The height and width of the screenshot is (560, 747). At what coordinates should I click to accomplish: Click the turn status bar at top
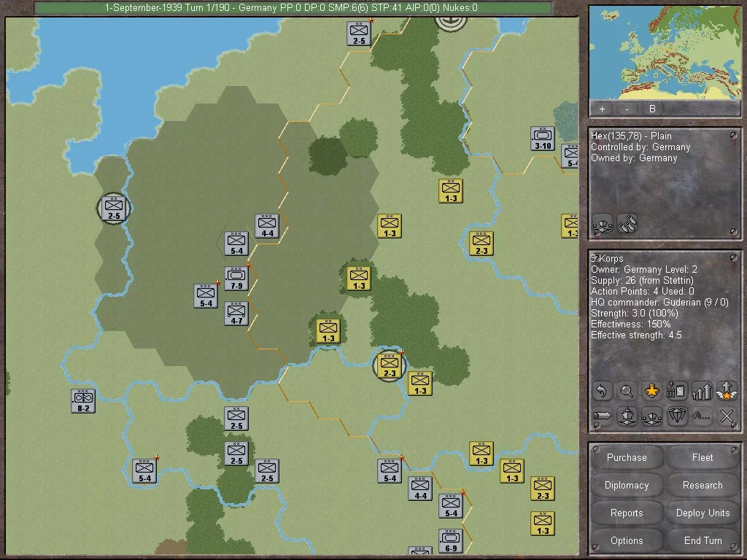pyautogui.click(x=293, y=7)
